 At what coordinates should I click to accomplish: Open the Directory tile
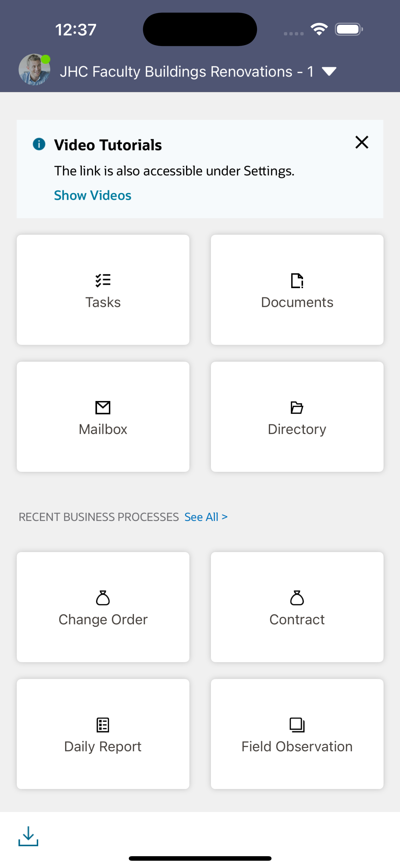297,417
